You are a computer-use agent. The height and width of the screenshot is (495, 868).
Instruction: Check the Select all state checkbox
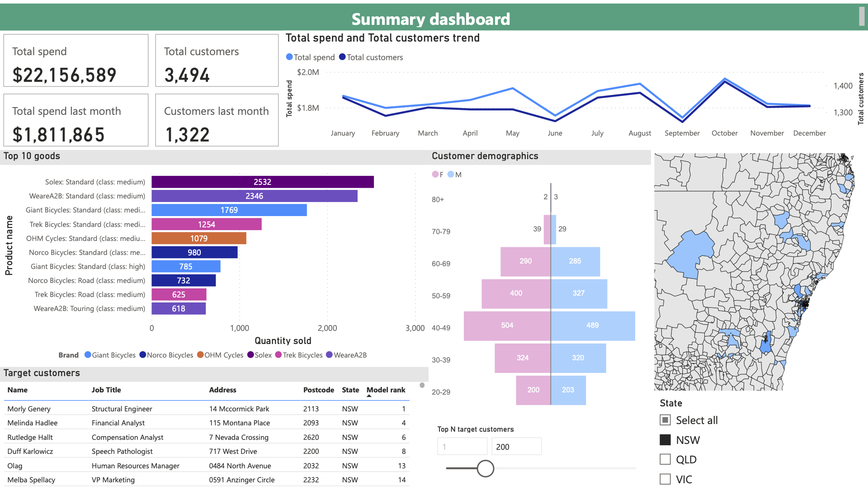point(665,420)
